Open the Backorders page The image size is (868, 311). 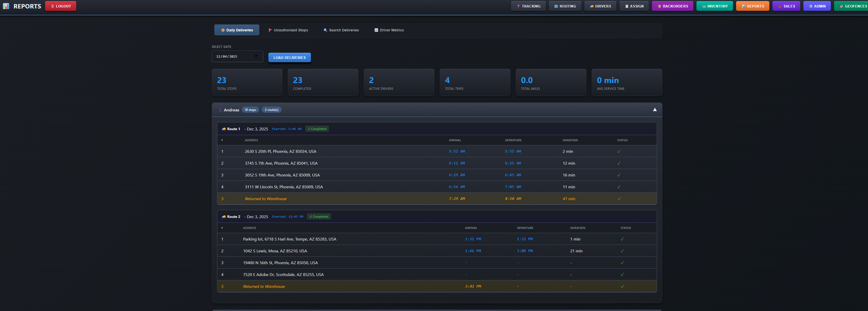[x=672, y=6]
